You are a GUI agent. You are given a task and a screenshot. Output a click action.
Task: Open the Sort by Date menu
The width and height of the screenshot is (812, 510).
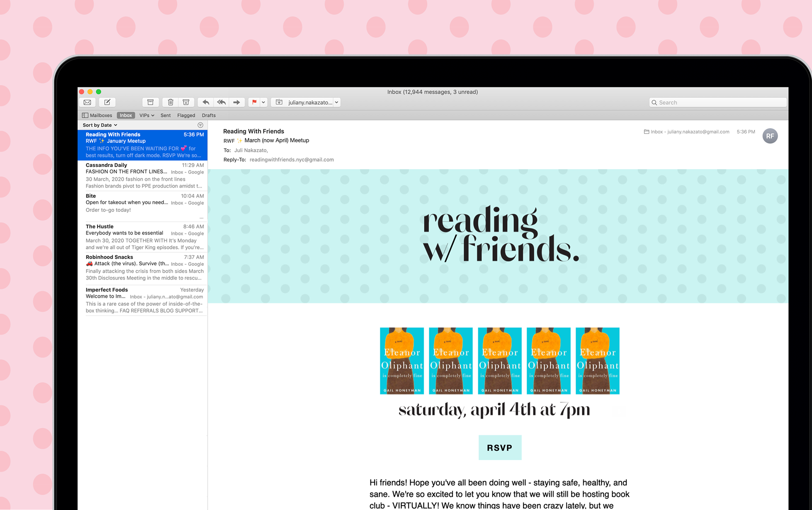point(100,125)
